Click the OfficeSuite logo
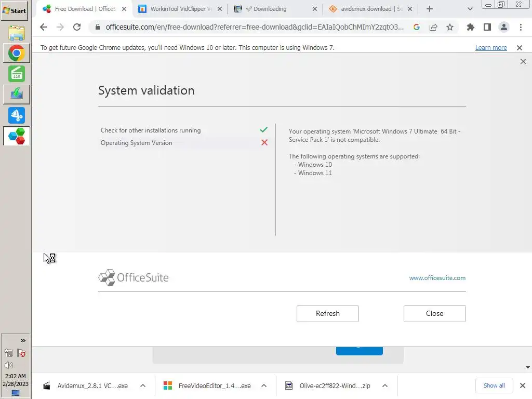Viewport: 532px width, 399px height. (x=134, y=277)
